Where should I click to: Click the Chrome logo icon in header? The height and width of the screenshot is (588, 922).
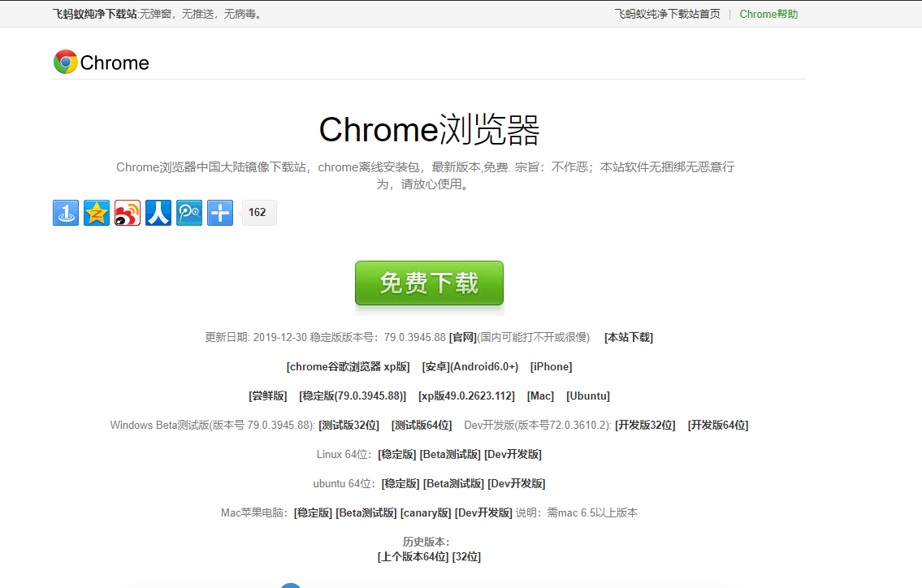click(x=65, y=62)
